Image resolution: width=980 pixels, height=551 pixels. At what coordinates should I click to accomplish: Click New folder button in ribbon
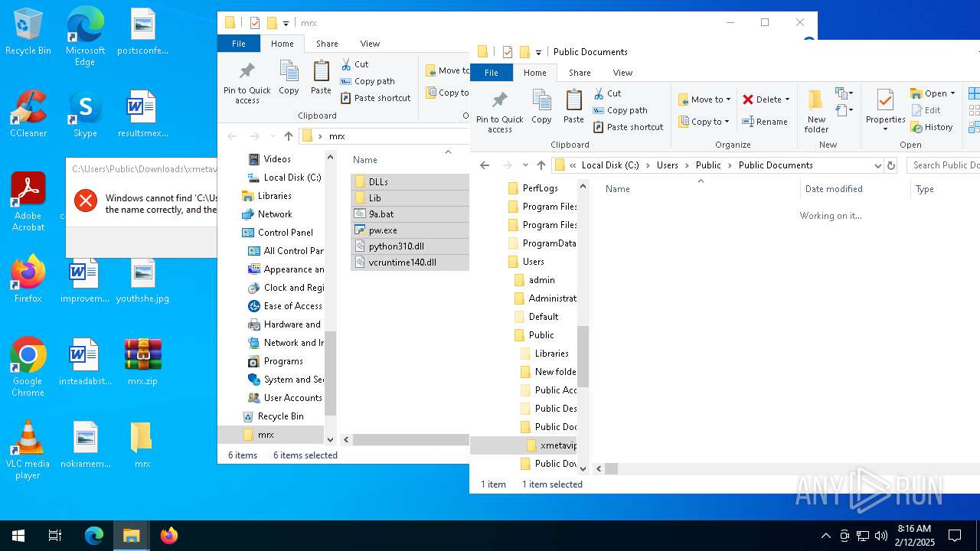[x=816, y=112]
